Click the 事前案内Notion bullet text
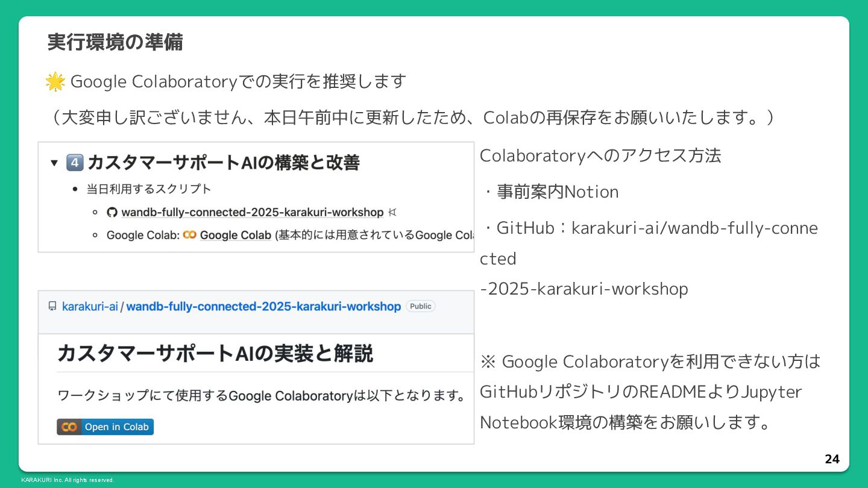The image size is (868, 488). coord(558,192)
